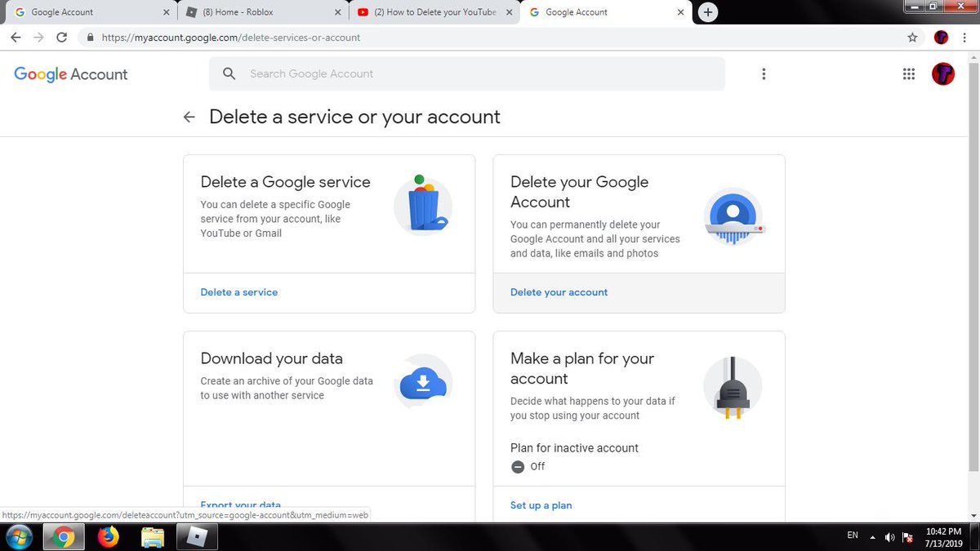This screenshot has height=551, width=980.
Task: Click the Set up a plan link
Action: [541, 505]
